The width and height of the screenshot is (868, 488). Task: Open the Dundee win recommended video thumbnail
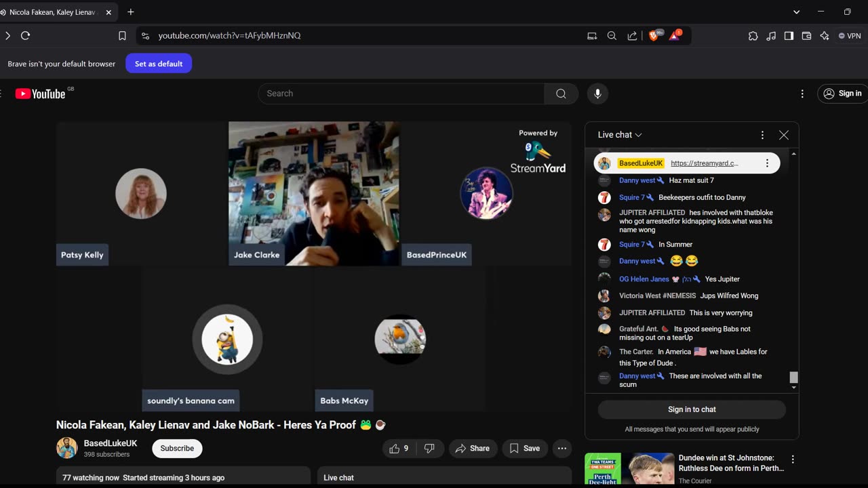[x=629, y=469]
